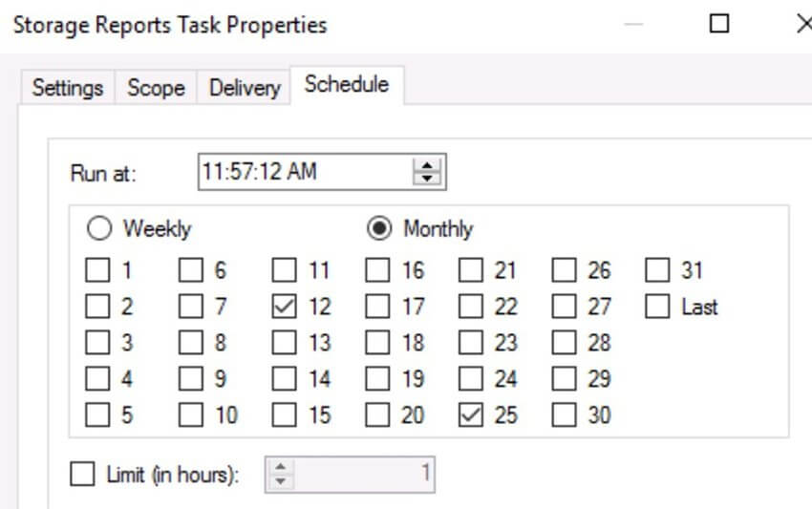The image size is (812, 509).
Task: Uncheck day 12 checkbox
Action: click(285, 307)
